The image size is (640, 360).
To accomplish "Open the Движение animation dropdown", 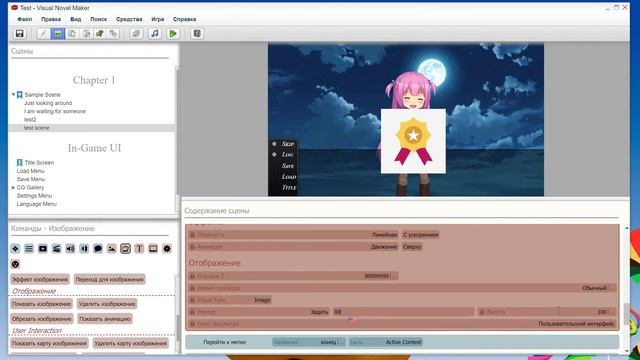I will point(384,247).
